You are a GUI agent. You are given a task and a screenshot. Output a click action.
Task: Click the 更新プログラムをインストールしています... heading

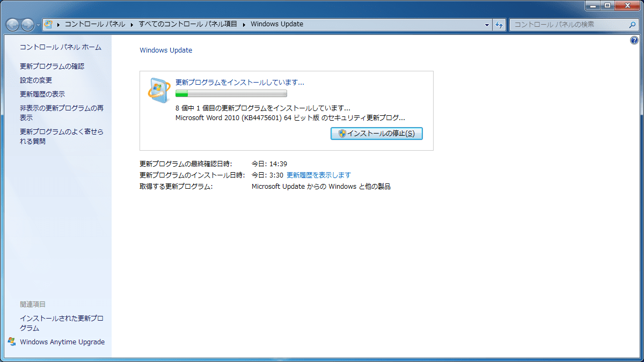(x=240, y=83)
